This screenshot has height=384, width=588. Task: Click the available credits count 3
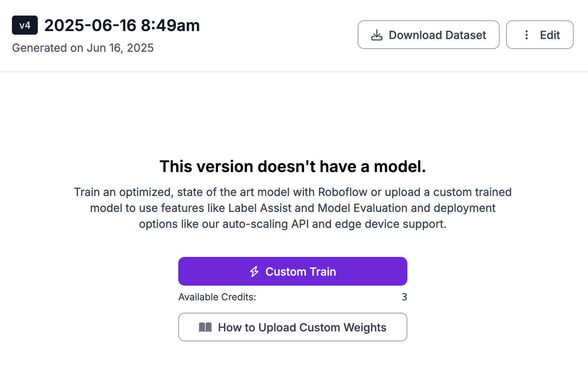point(404,297)
